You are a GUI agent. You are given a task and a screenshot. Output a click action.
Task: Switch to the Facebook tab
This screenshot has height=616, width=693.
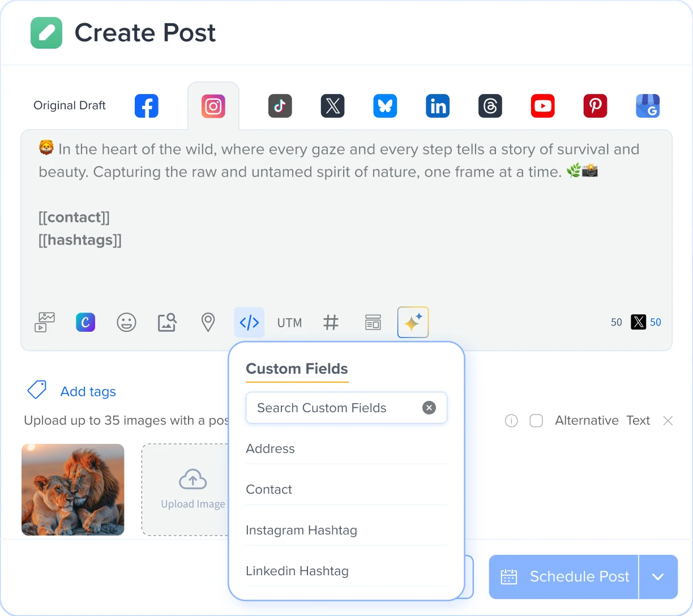point(146,106)
